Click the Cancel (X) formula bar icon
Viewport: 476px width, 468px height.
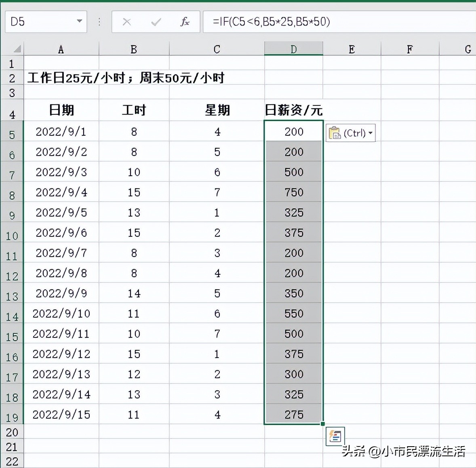pyautogui.click(x=126, y=21)
